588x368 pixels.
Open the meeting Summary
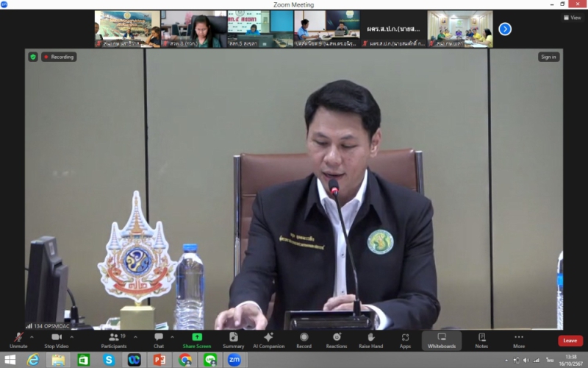point(233,338)
